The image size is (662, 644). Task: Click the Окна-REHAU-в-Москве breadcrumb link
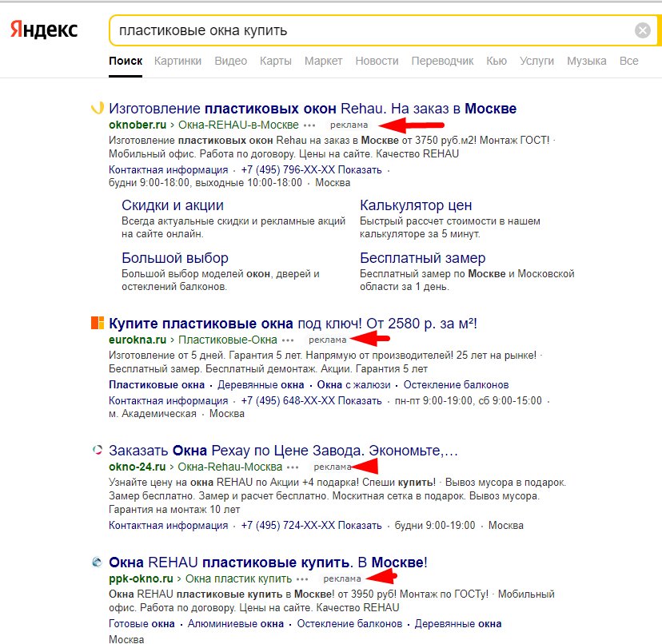238,125
